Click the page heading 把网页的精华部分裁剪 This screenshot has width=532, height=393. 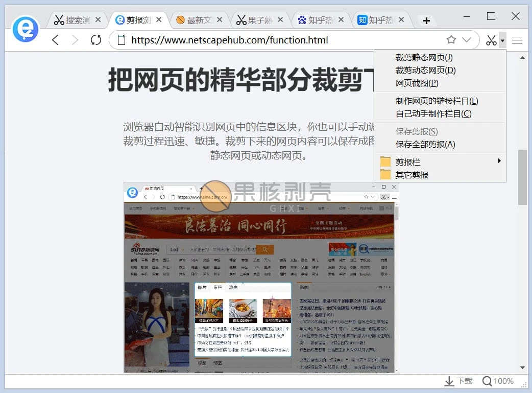pos(241,80)
